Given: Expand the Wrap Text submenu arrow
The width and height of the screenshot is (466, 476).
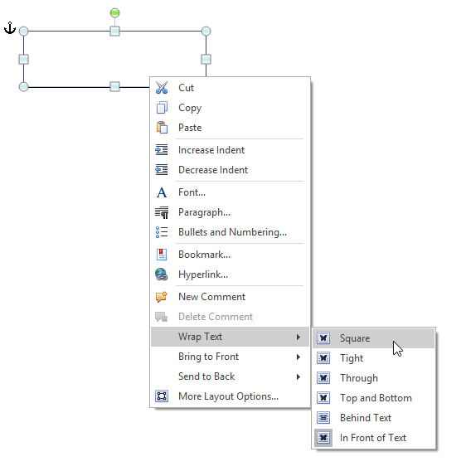Looking at the screenshot, I should click(299, 337).
